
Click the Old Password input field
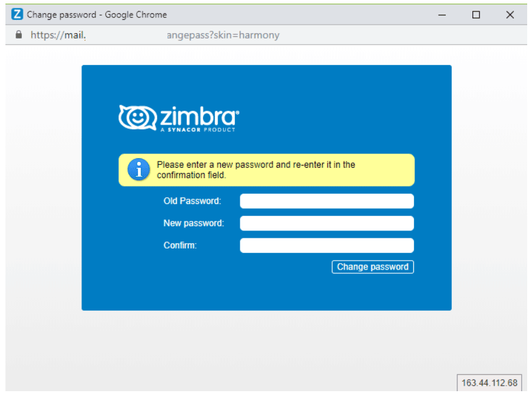(327, 201)
